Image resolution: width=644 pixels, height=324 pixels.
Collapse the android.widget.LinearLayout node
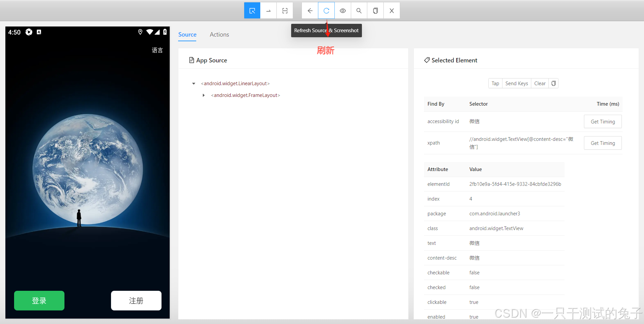coord(194,84)
